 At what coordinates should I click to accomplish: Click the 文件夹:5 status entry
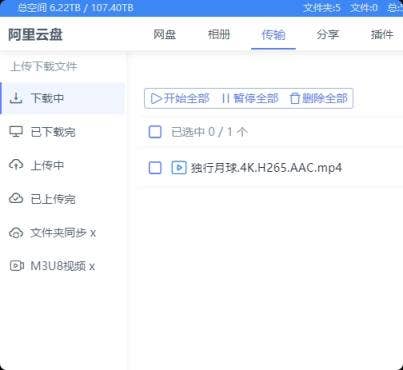click(x=322, y=8)
